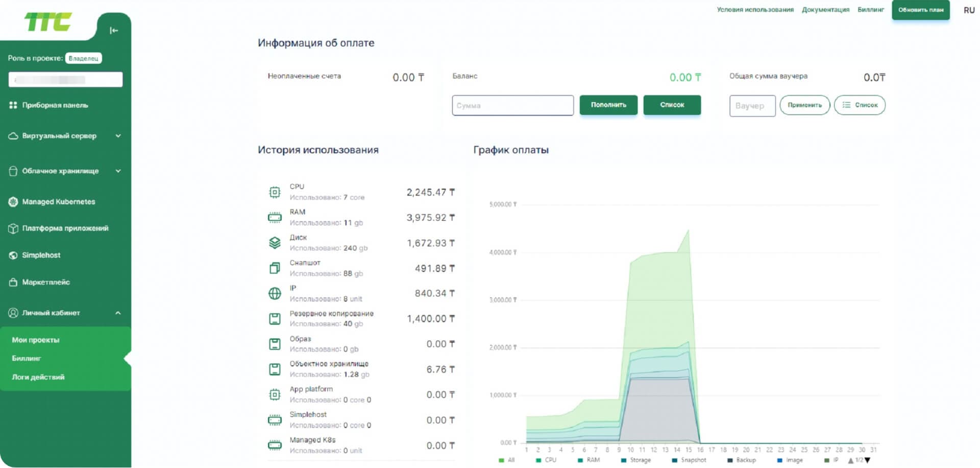Toggle the RAM series in chart legend
980x468 pixels.
tap(589, 460)
